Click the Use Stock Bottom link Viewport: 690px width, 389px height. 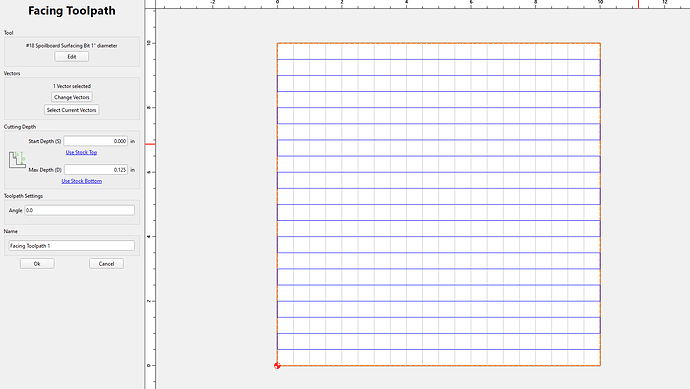click(81, 181)
